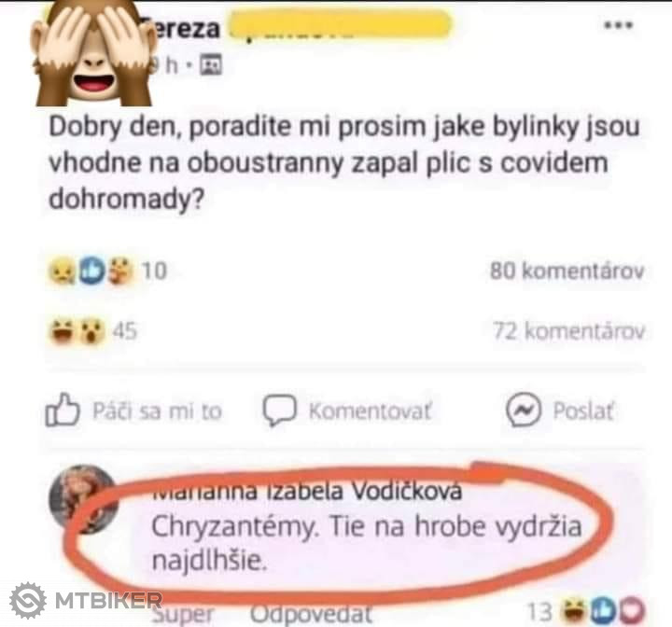672x627 pixels.
Task: Click the thumbs-up Páči sa mi to icon
Action: (63, 410)
